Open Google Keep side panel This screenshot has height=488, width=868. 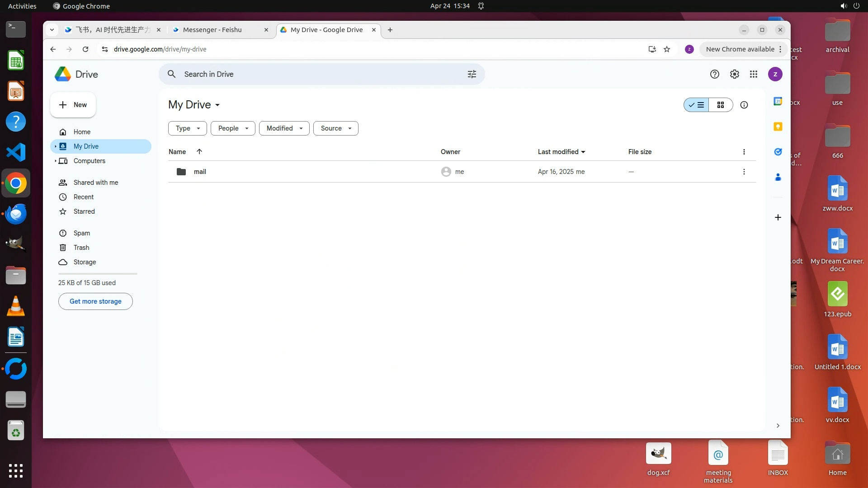[x=778, y=127]
